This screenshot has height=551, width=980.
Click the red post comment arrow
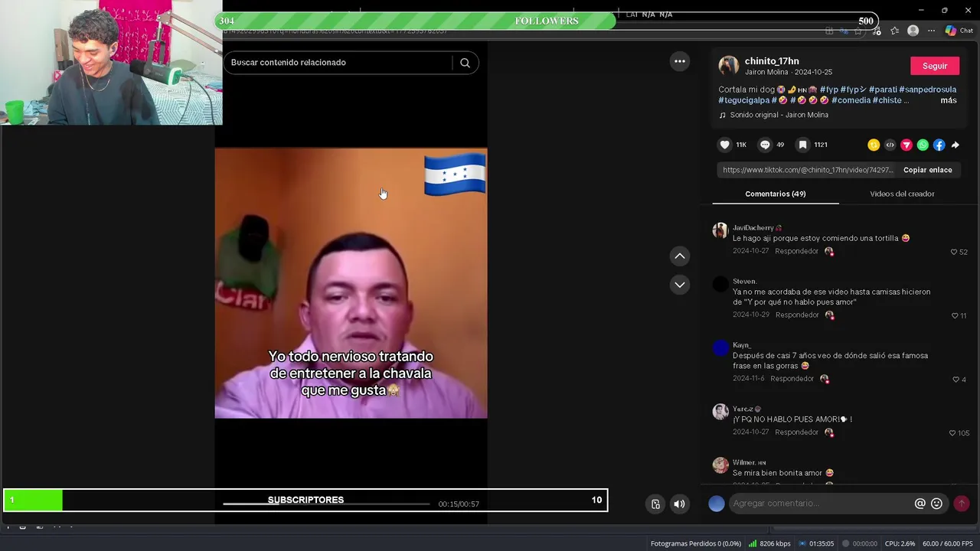962,504
